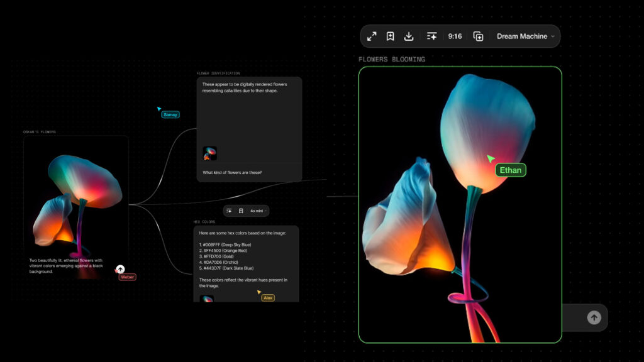
Task: Click the flower thumbnail in Hex Colors card
Action: tap(207, 299)
